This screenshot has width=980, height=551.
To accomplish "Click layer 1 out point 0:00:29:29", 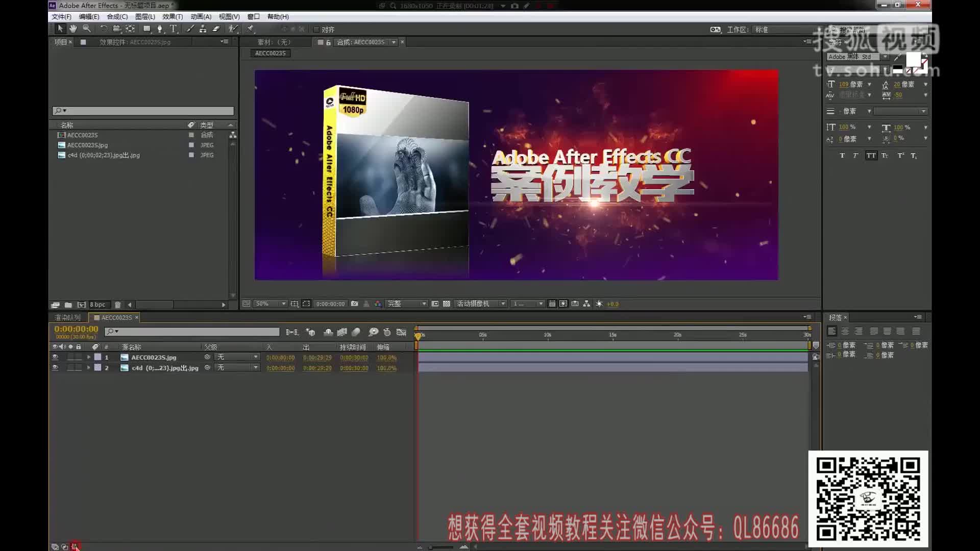I will [317, 358].
